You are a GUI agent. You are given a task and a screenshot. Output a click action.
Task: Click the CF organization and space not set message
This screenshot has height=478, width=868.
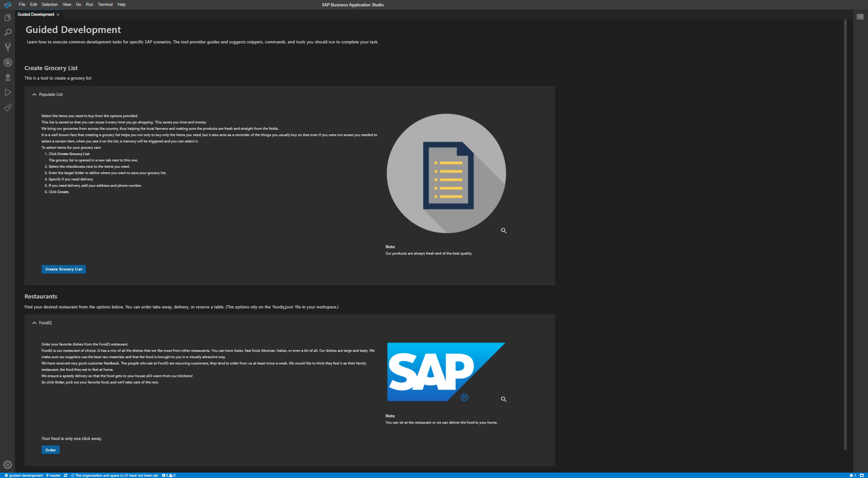click(x=114, y=475)
